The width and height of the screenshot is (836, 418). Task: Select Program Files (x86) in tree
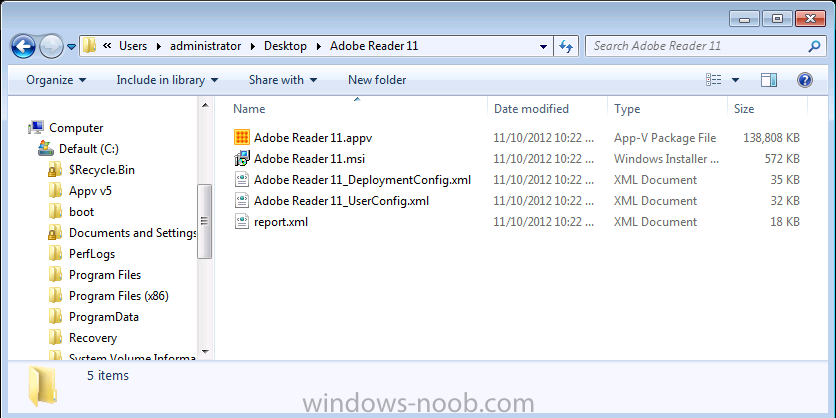click(x=119, y=296)
